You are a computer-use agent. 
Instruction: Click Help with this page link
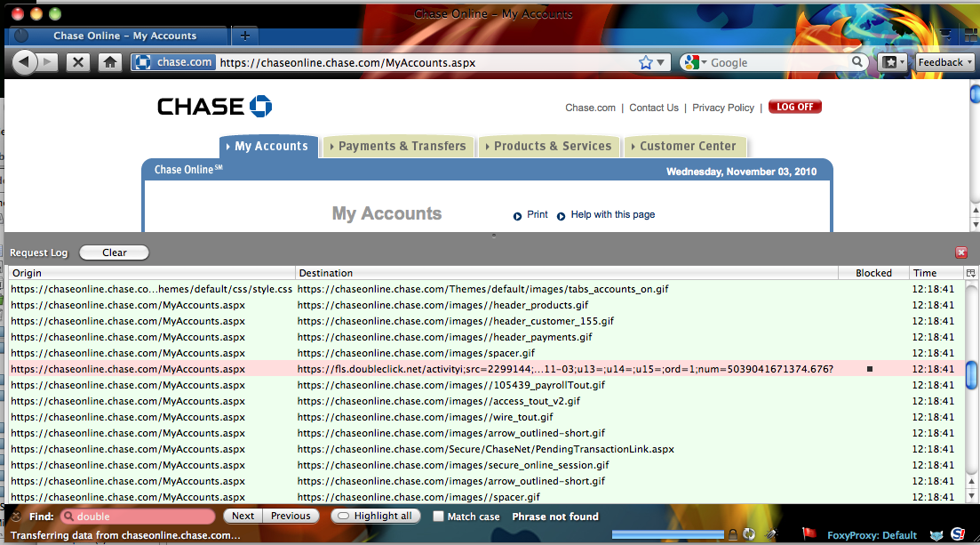[x=612, y=214]
